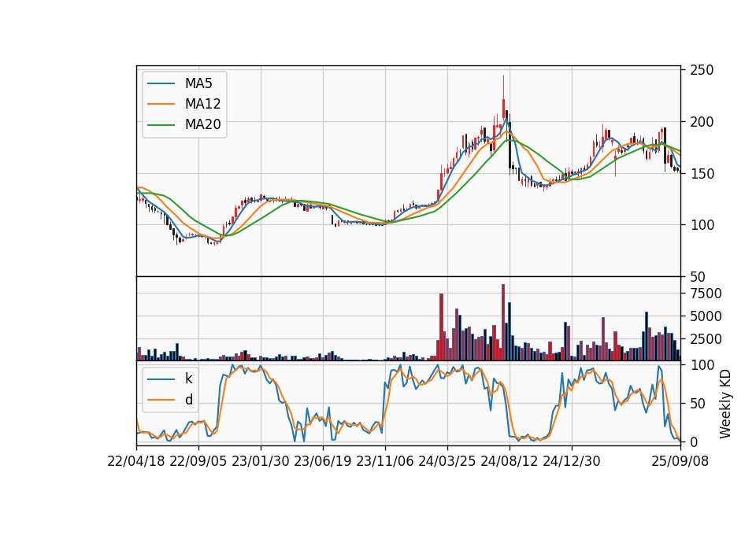This screenshot has width=756, height=543.
Task: Click the 150 price axis label
Action: (x=702, y=174)
